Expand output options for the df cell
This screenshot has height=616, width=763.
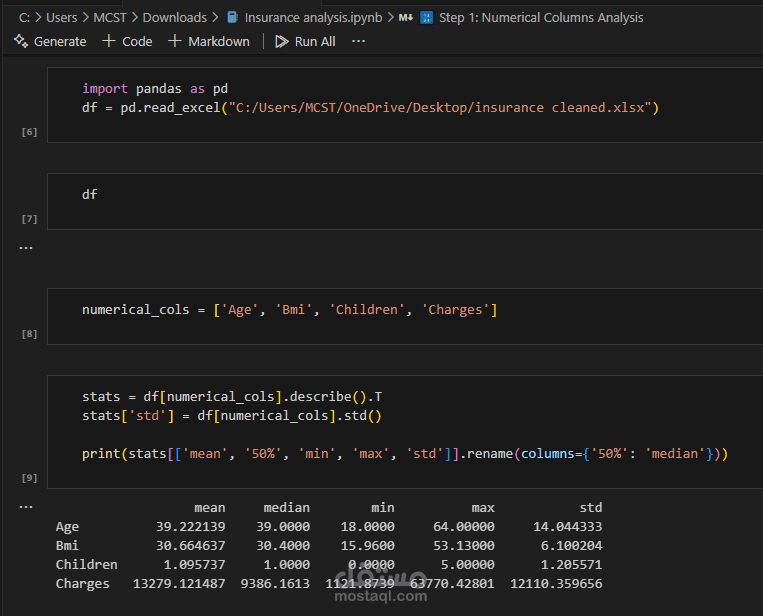[x=26, y=247]
